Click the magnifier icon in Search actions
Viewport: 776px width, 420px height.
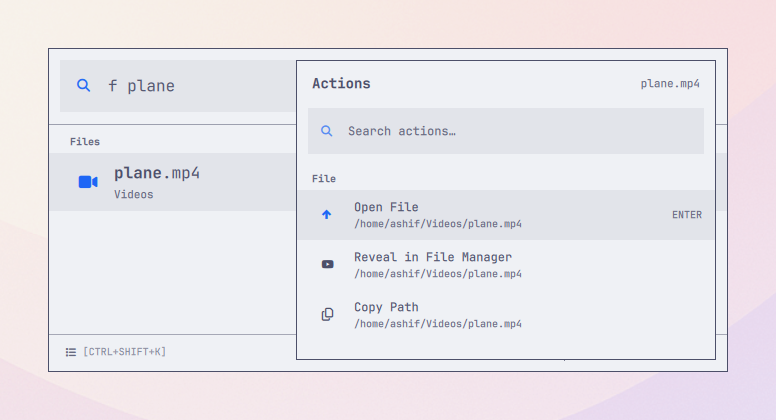pos(327,131)
